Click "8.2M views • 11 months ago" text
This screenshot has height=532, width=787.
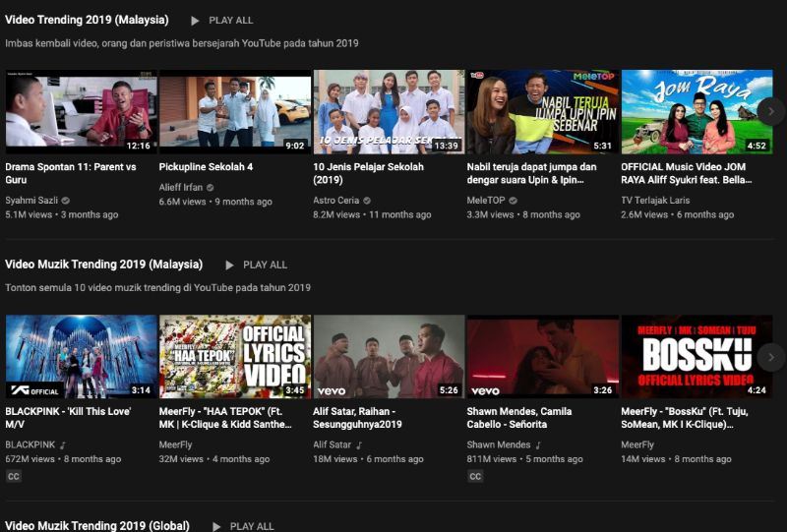coord(372,214)
